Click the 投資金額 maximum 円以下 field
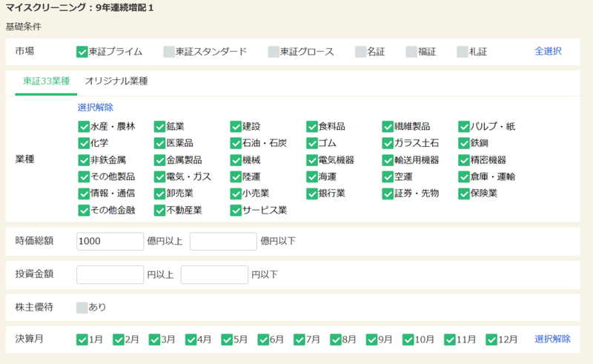 point(214,274)
